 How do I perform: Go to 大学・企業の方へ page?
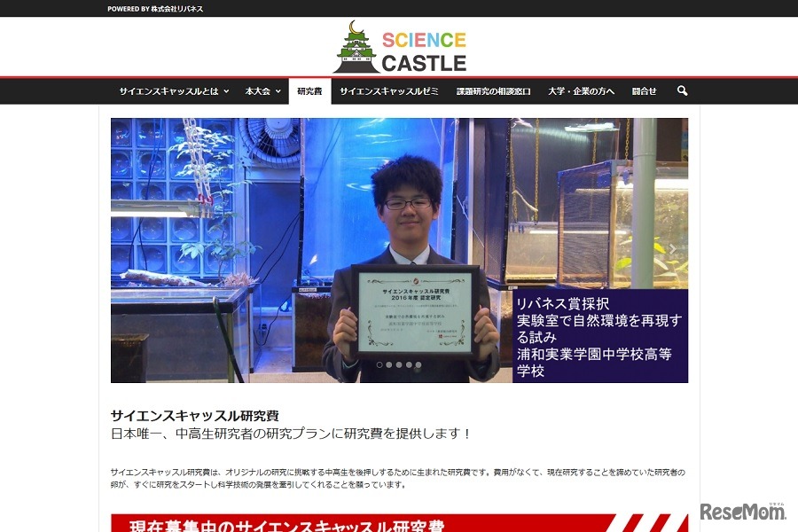pos(581,90)
